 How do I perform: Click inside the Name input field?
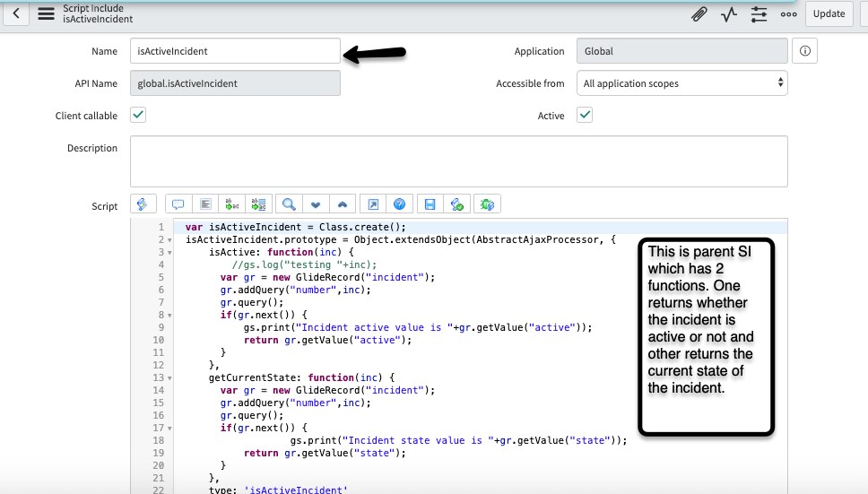coord(235,51)
